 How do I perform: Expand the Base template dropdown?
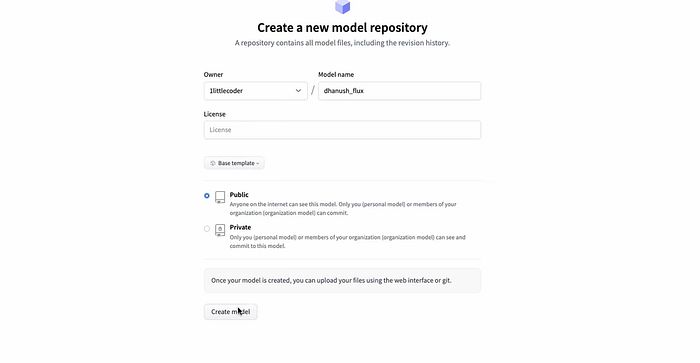[x=234, y=163]
